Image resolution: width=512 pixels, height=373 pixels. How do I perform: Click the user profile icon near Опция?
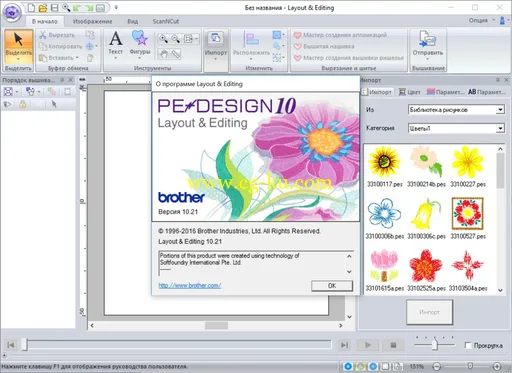coord(502,21)
